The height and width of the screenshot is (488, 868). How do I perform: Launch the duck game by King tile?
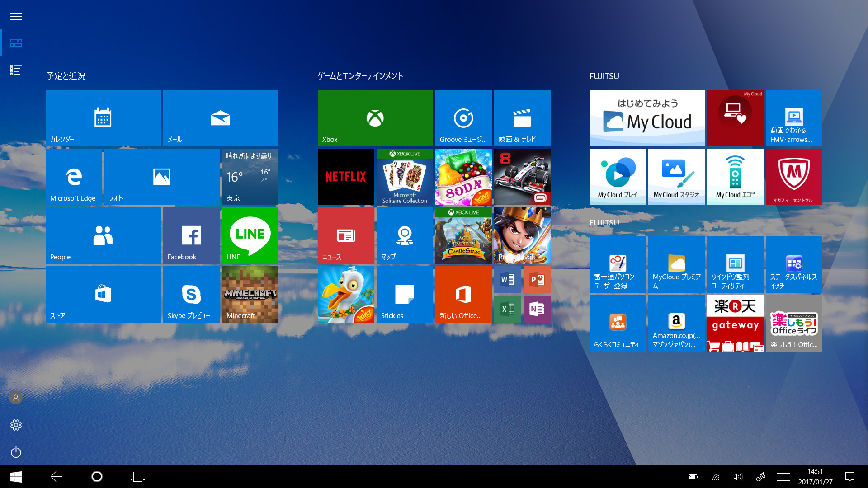tap(346, 294)
